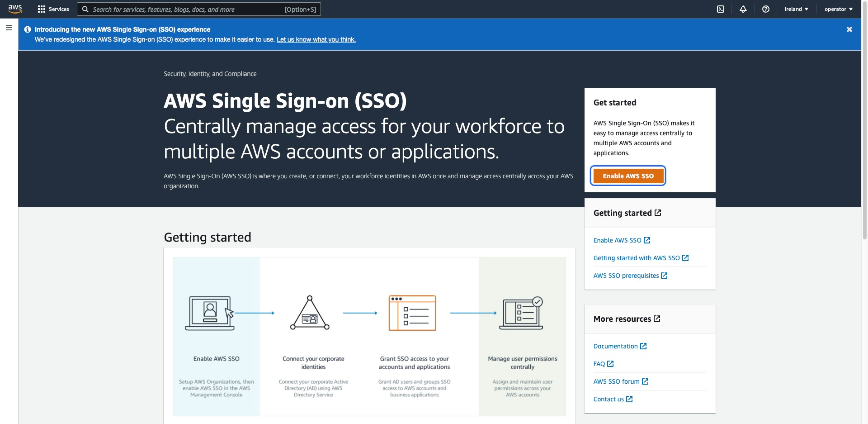The image size is (868, 424).
Task: Click the 'Connect your corporate identities' caption
Action: click(313, 363)
